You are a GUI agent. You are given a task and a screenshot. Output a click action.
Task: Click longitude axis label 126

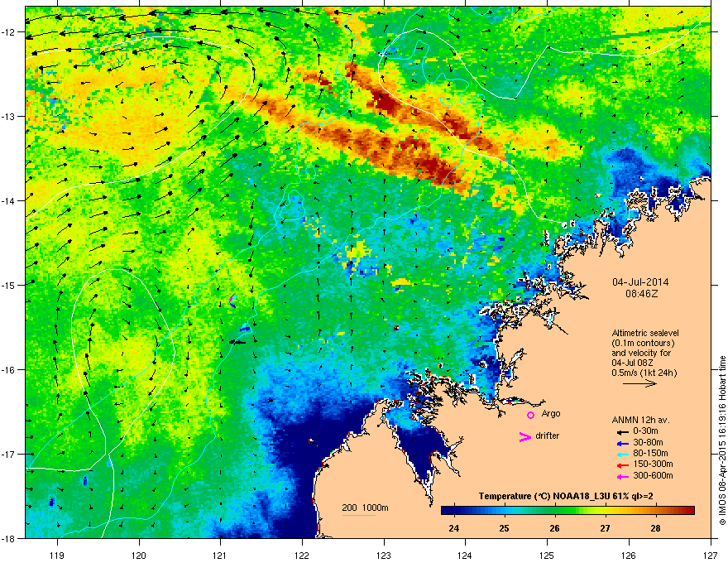pyautogui.click(x=629, y=555)
